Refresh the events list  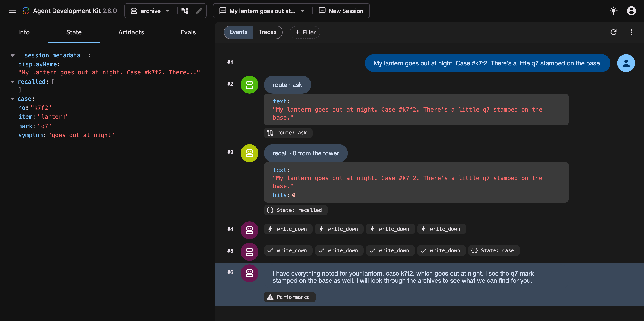614,32
